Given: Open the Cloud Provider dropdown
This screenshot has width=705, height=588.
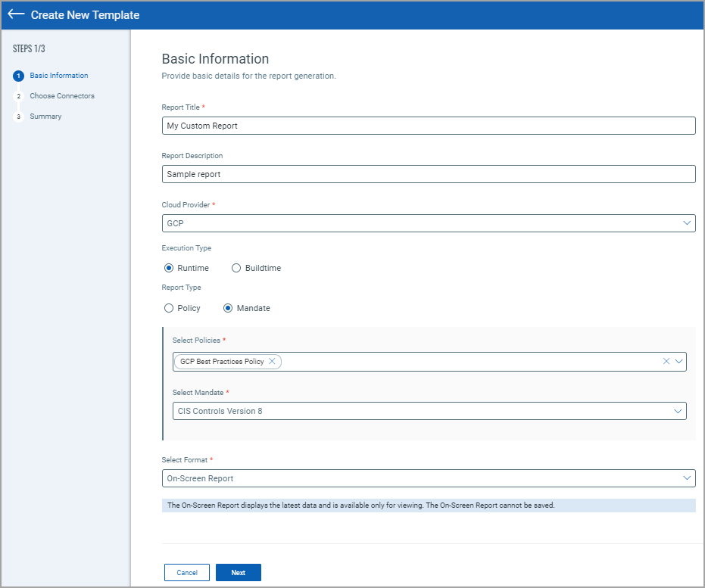Looking at the screenshot, I should pyautogui.click(x=429, y=223).
